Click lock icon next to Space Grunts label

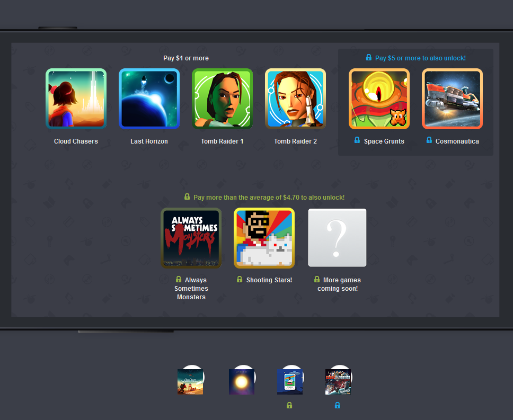coord(357,140)
